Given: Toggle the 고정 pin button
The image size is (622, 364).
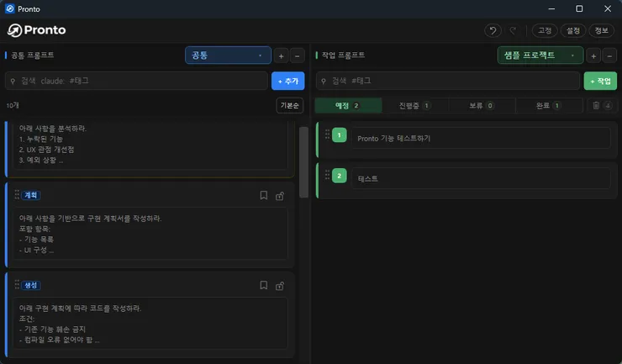Looking at the screenshot, I should [x=545, y=30].
